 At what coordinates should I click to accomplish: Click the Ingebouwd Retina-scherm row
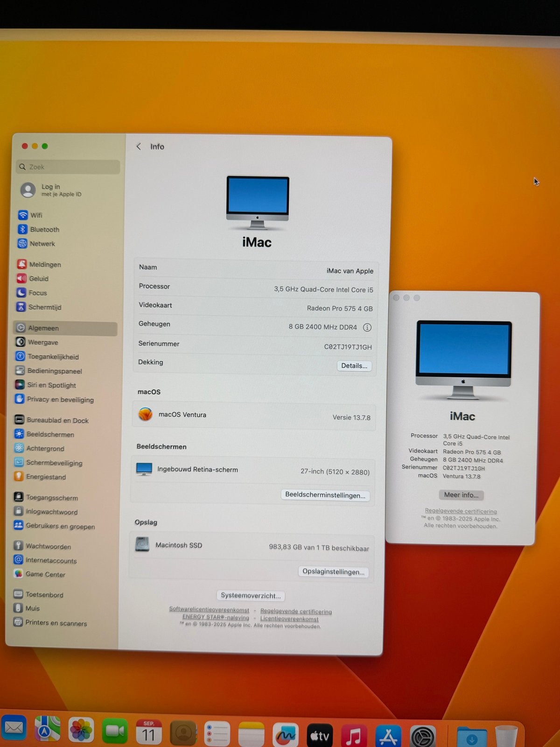coord(253,470)
